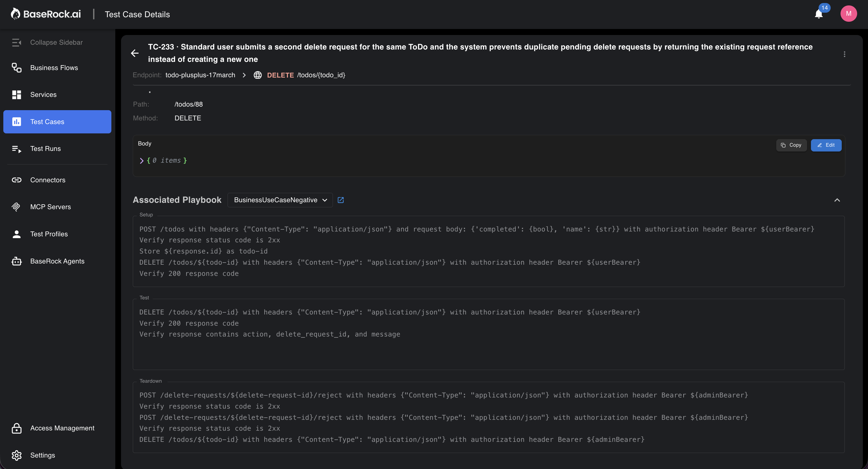Open playbook in new tab icon
868x469 pixels.
[341, 200]
